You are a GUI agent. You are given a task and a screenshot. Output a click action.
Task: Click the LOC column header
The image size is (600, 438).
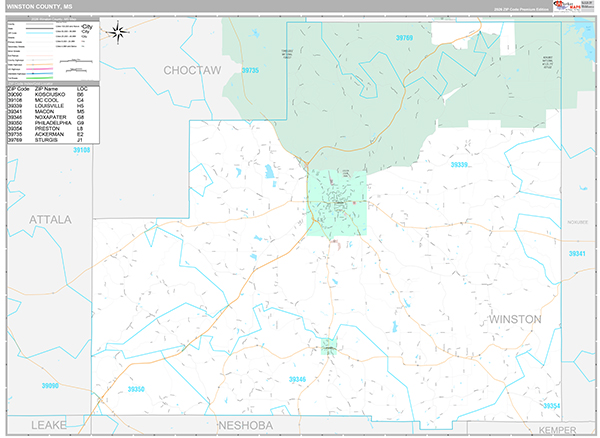tap(82, 89)
